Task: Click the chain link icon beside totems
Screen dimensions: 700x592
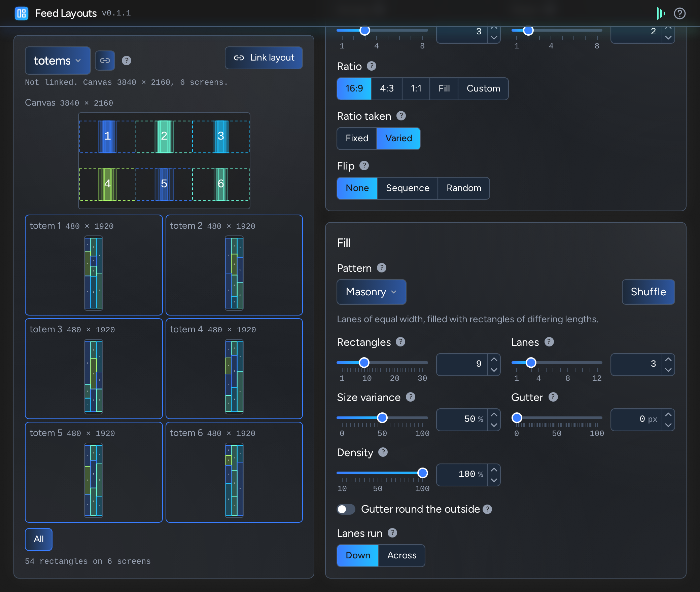Action: (105, 61)
